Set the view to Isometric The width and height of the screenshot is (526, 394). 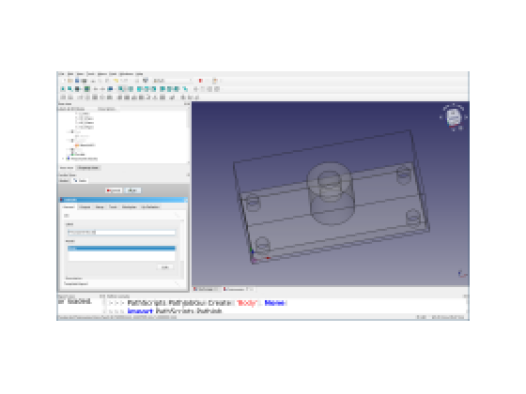pyautogui.click(x=121, y=89)
